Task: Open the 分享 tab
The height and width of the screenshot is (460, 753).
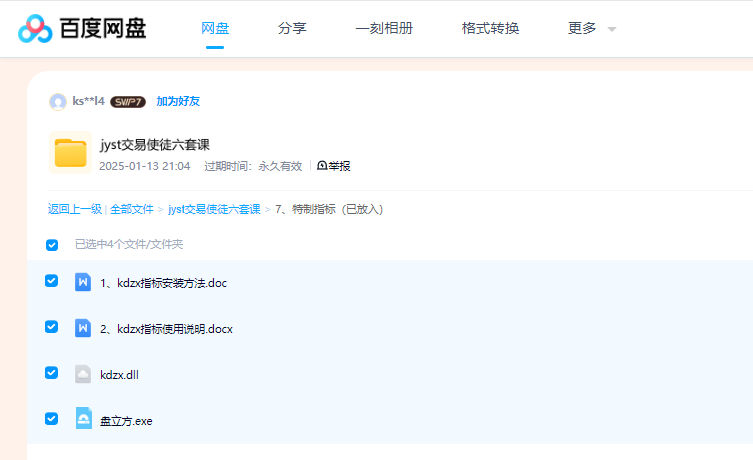Action: (x=292, y=28)
